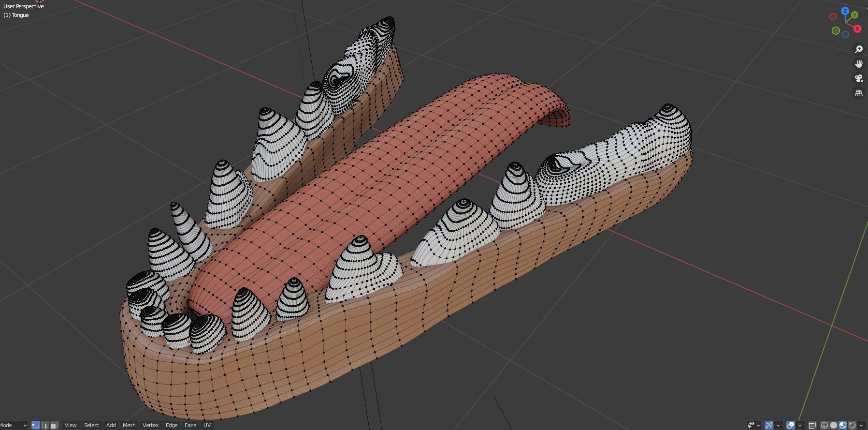
Task: Open the Edge menu
Action: tap(172, 425)
